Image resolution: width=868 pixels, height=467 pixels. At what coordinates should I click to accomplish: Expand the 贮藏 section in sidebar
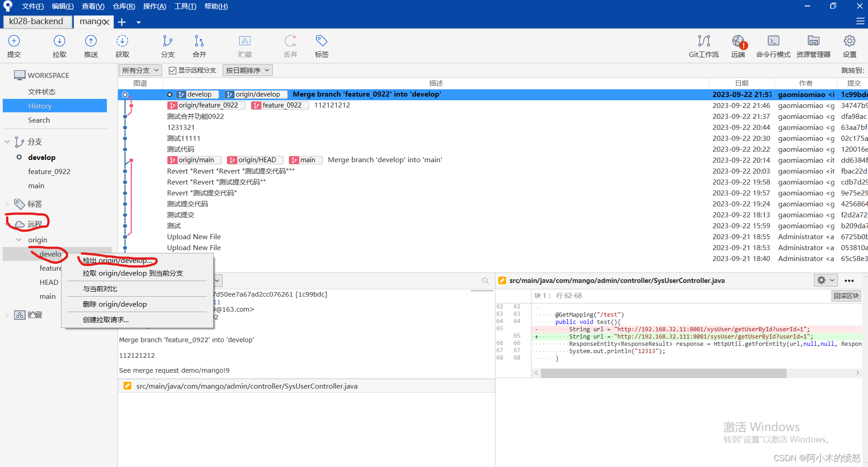[7, 315]
